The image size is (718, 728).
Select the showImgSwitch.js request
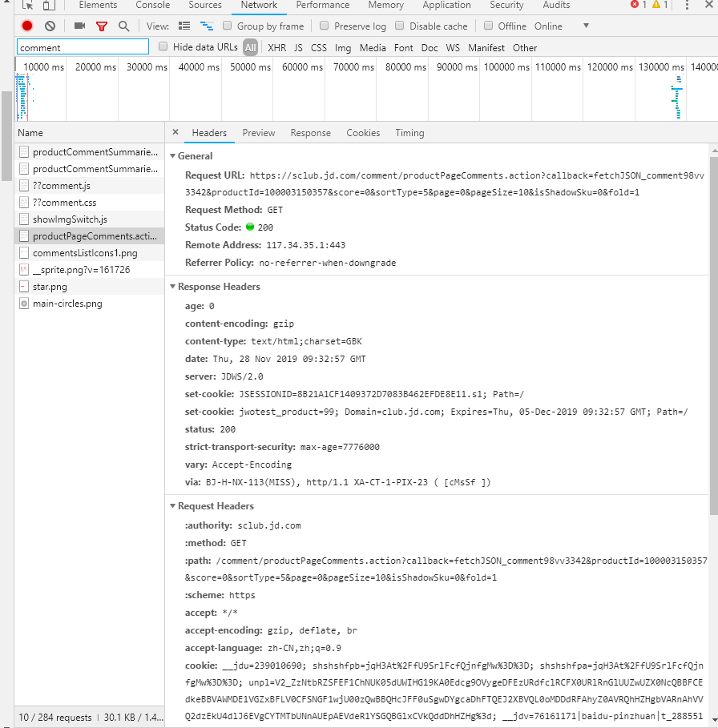(x=90, y=219)
